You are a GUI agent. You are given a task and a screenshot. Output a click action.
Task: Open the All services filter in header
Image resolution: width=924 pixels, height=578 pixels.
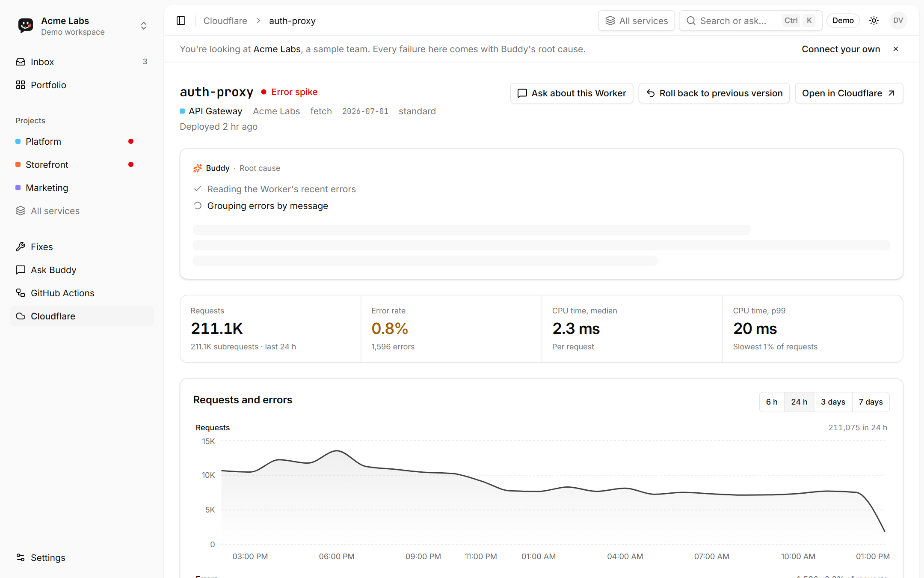(636, 21)
